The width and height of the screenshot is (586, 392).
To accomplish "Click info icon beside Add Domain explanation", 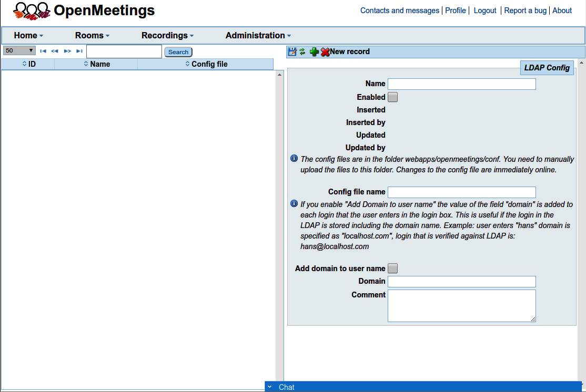I will click(294, 203).
